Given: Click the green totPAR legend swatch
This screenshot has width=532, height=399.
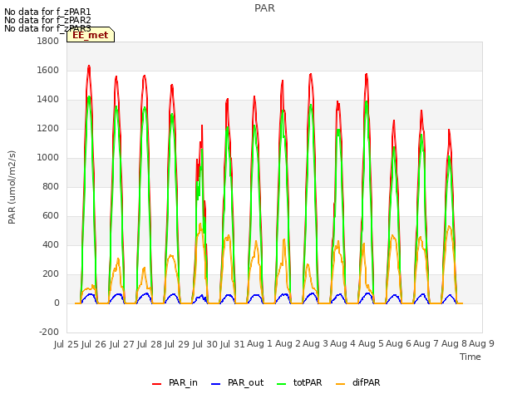Looking at the screenshot, I should coord(281,384).
